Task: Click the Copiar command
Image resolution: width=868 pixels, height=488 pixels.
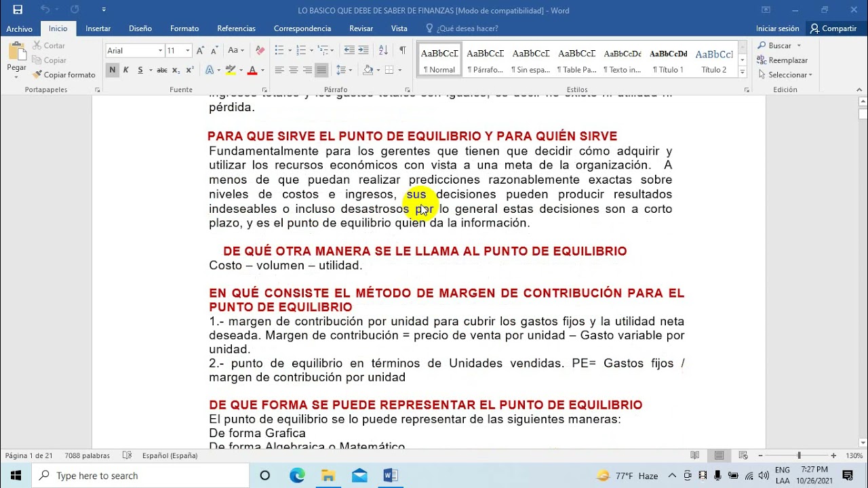Action: point(48,60)
